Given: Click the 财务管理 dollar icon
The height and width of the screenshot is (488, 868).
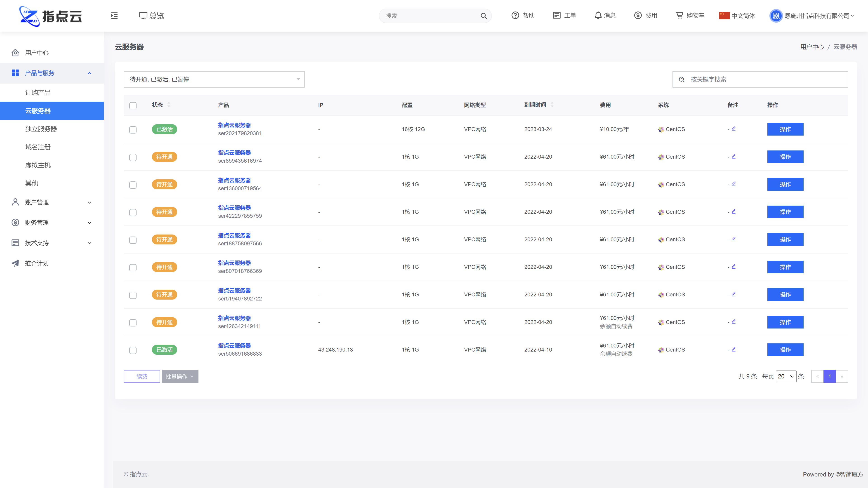Looking at the screenshot, I should (x=15, y=222).
